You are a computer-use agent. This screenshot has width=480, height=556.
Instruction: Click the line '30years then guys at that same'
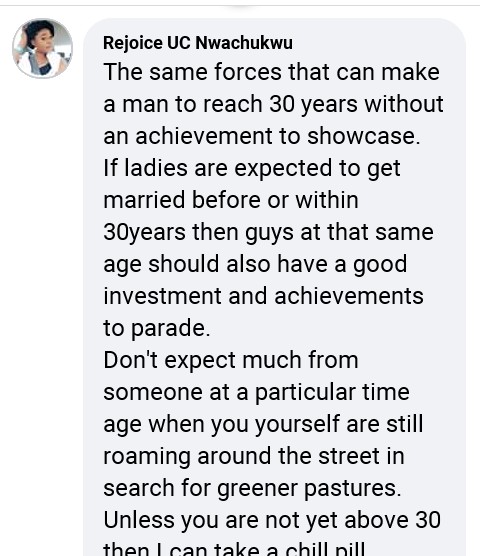(268, 233)
